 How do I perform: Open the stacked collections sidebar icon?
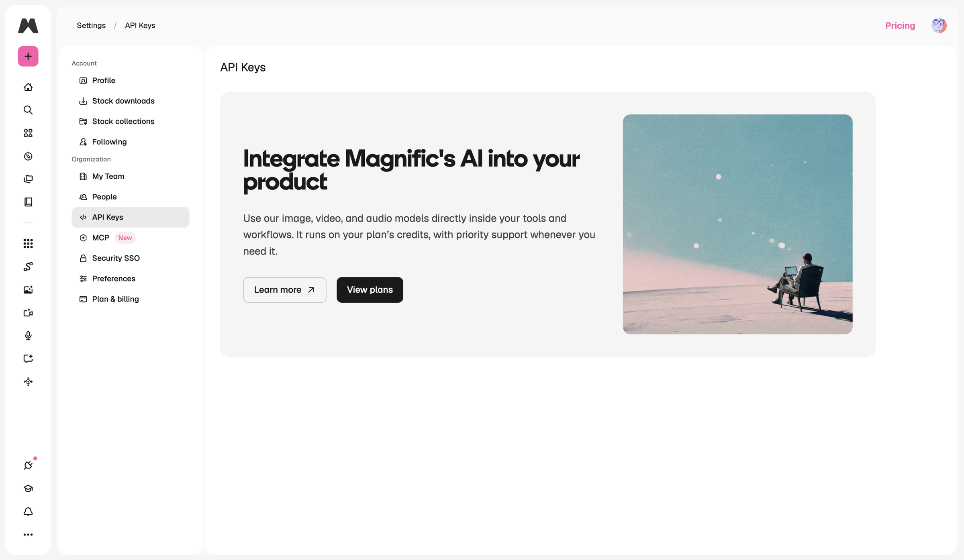point(28,179)
